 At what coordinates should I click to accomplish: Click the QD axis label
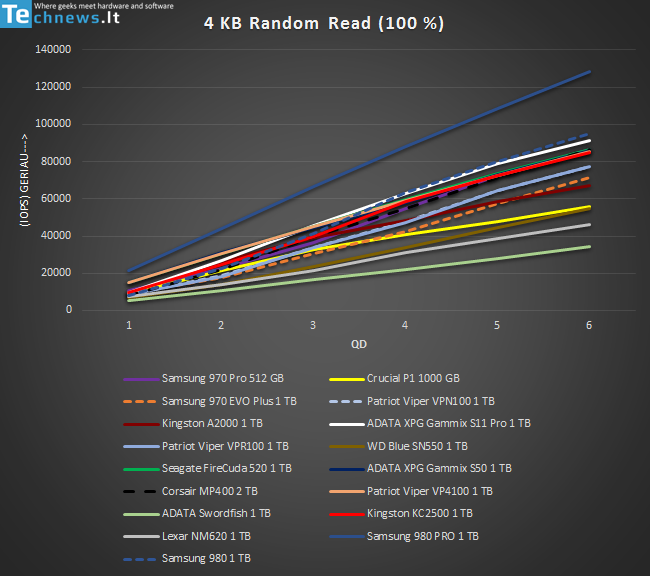(359, 344)
